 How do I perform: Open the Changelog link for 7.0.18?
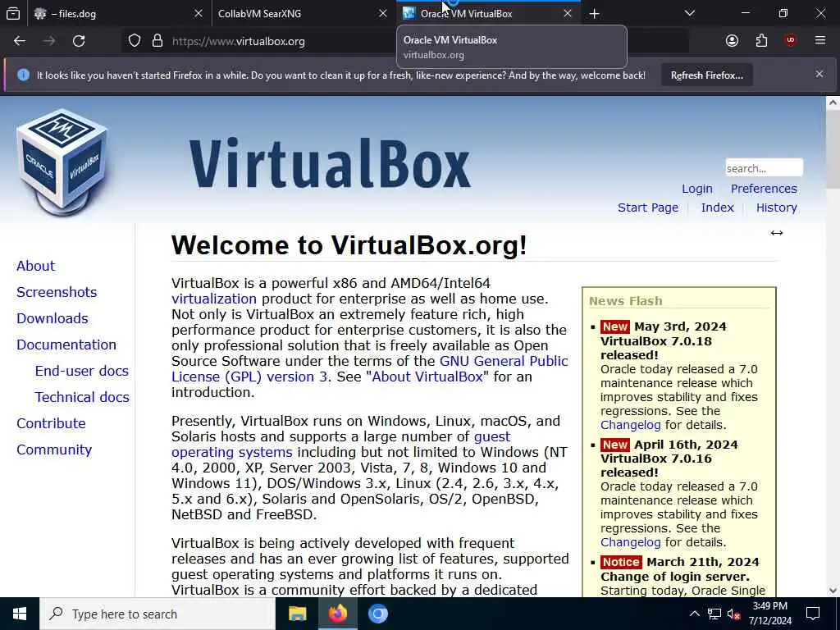click(x=631, y=425)
